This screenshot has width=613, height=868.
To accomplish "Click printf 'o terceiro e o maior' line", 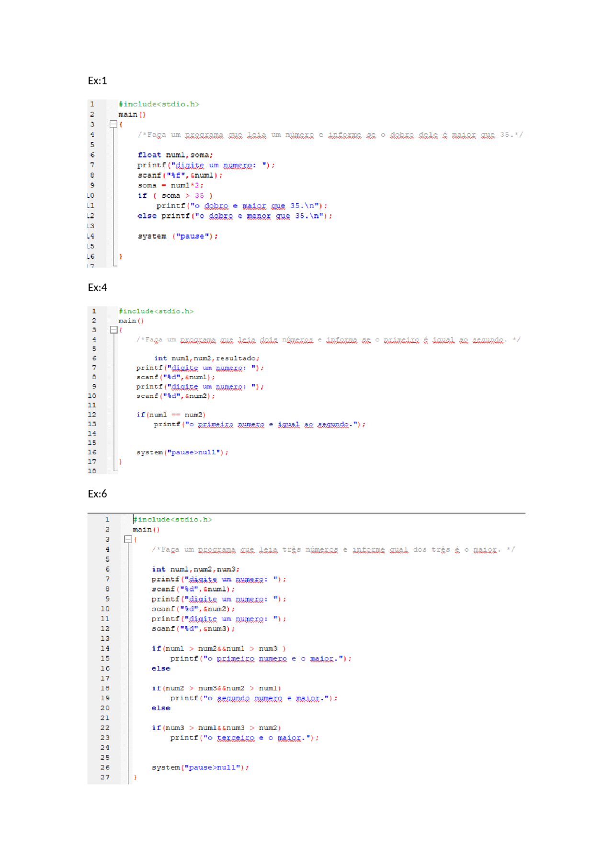I will click(244, 738).
